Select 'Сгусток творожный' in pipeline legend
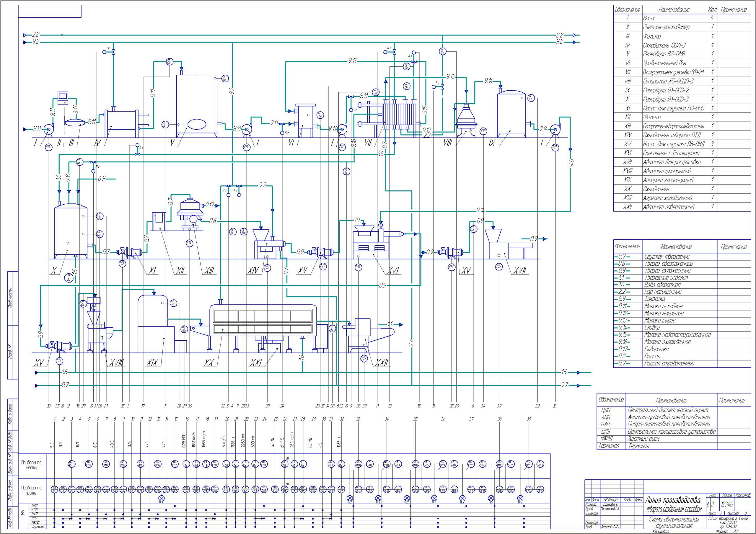This screenshot has height=534, width=756. pos(667,257)
